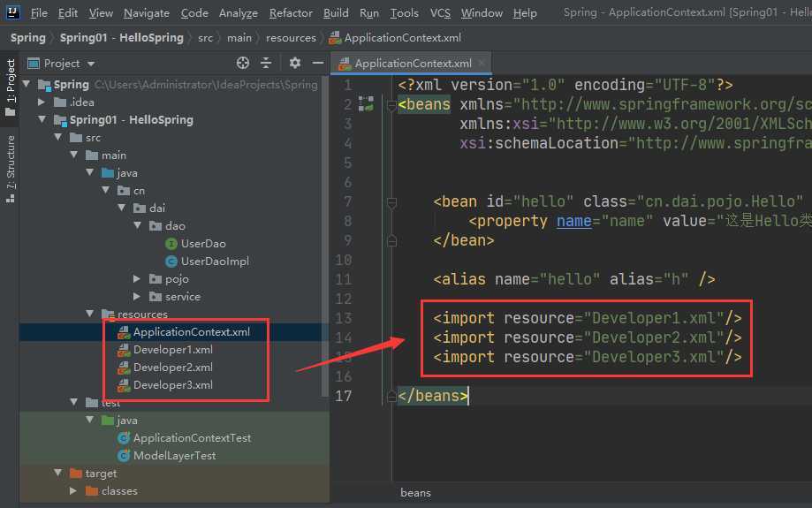Open the Analyze menu
This screenshot has width=812, height=508.
pos(239,13)
